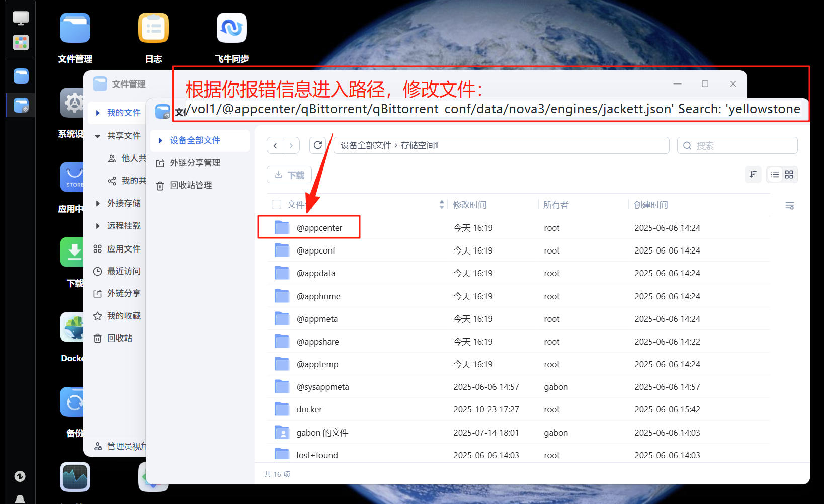Image resolution: width=824 pixels, height=504 pixels.
Task: Expand the 我的文件 tree node
Action: (98, 113)
